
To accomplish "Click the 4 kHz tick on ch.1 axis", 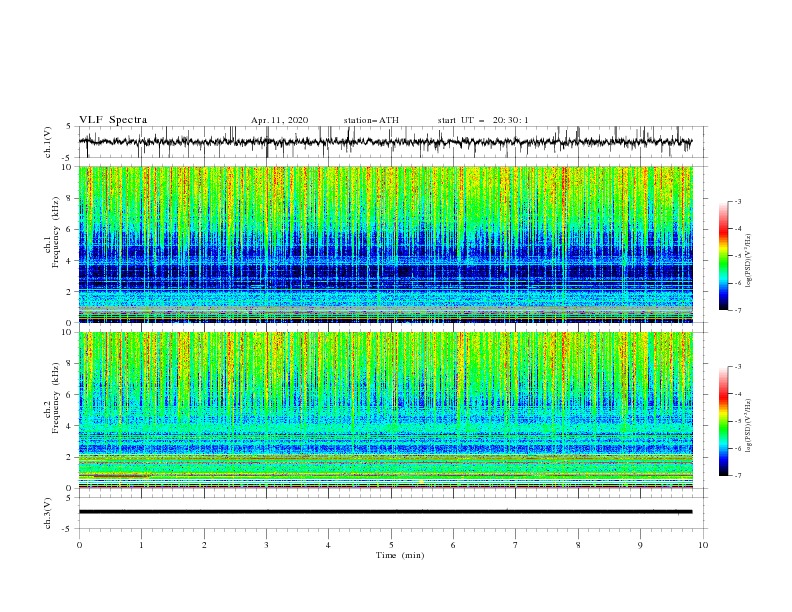I will coord(71,261).
